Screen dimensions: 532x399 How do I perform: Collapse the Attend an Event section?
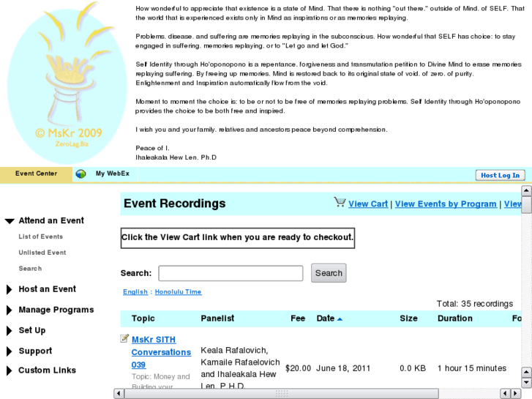point(10,221)
